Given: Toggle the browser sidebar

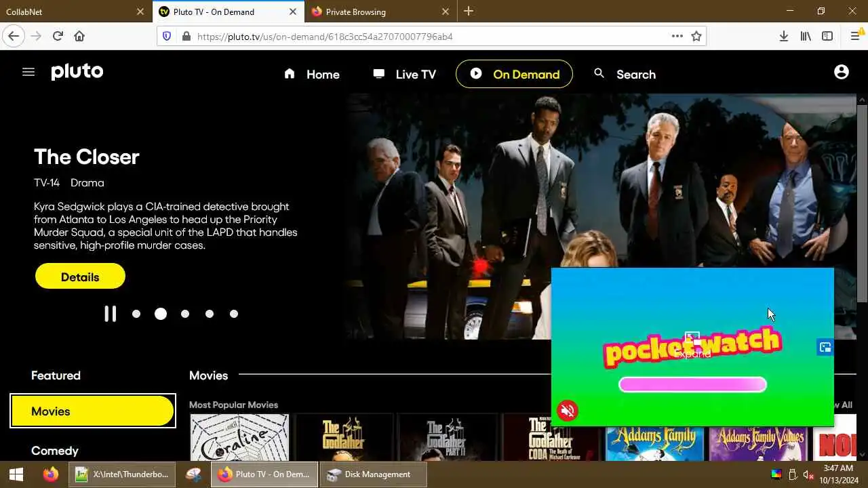Looking at the screenshot, I should tap(827, 36).
